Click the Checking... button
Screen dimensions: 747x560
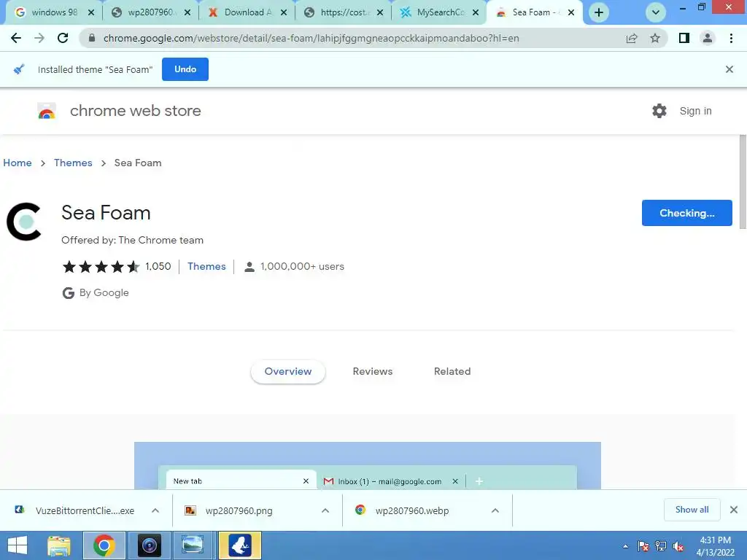687,213
